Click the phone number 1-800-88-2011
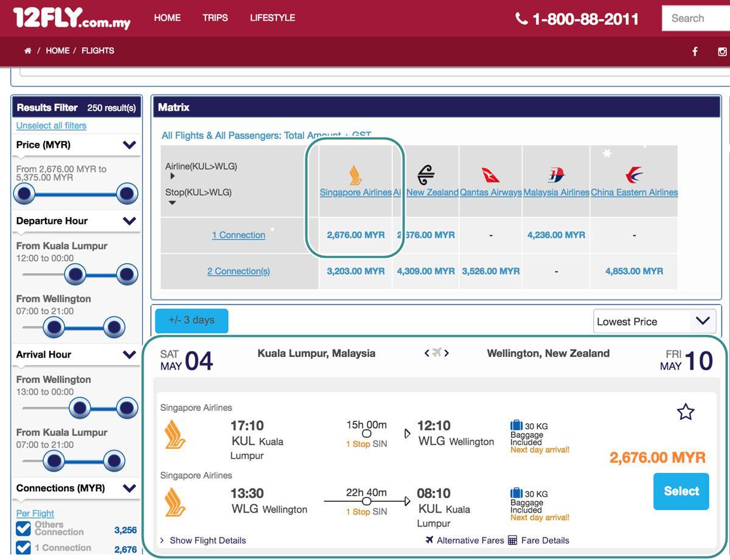Viewport: 730px width, 560px height. point(585,19)
